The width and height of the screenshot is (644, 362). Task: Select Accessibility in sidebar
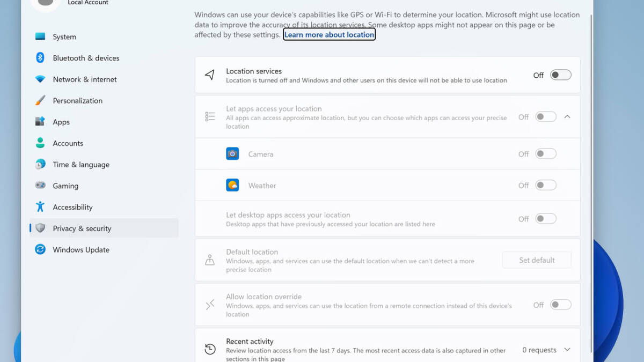pyautogui.click(x=104, y=207)
